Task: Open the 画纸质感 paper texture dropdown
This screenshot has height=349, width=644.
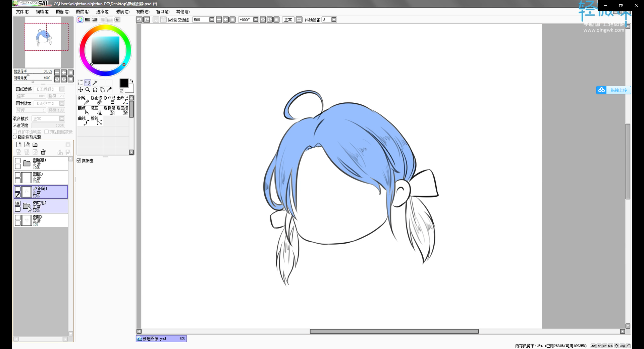Action: [x=62, y=89]
